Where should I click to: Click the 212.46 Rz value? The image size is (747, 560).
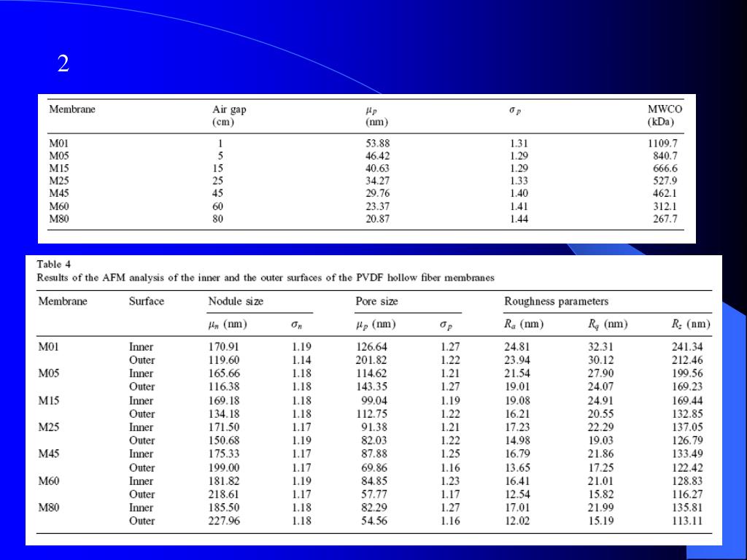tap(687, 360)
